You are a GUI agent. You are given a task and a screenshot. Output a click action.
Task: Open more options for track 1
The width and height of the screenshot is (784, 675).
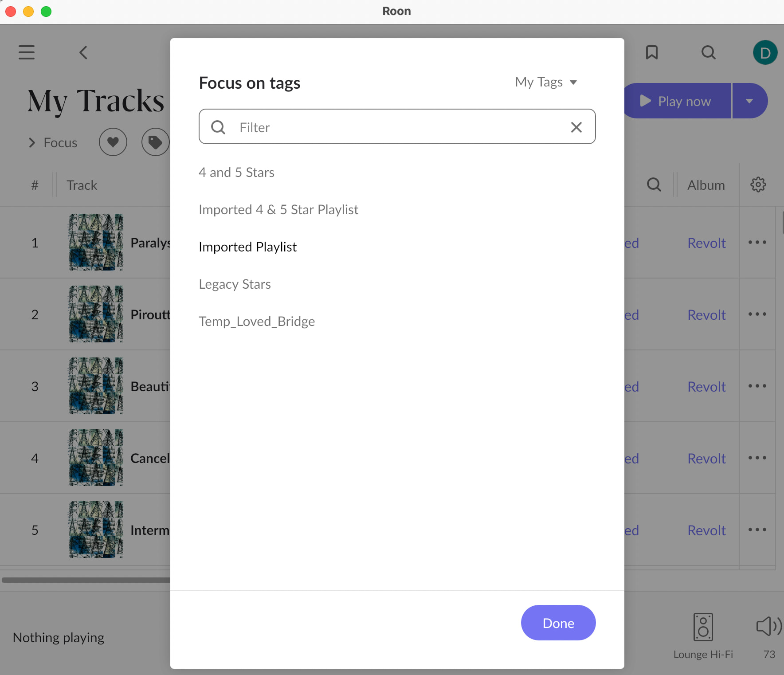tap(757, 242)
